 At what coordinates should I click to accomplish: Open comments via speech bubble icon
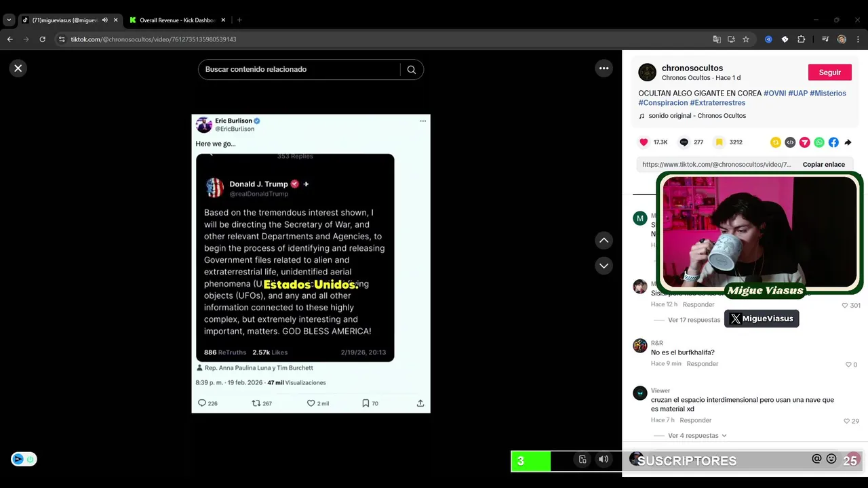(x=684, y=142)
